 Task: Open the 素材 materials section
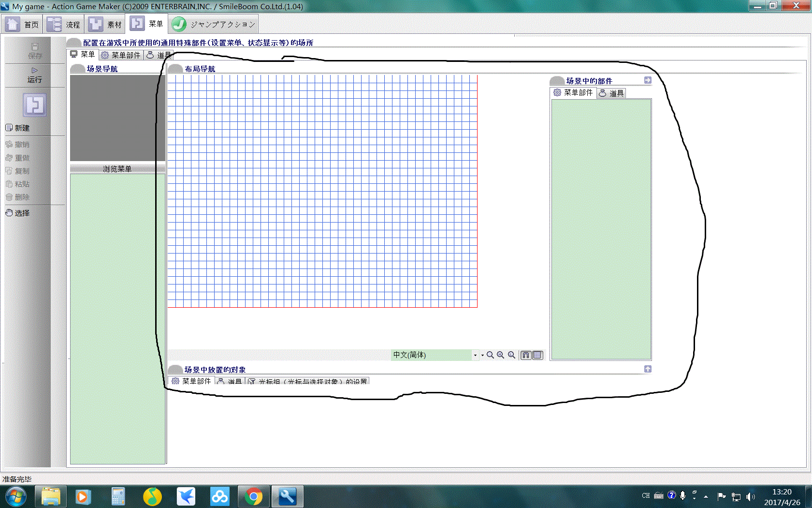(x=105, y=24)
